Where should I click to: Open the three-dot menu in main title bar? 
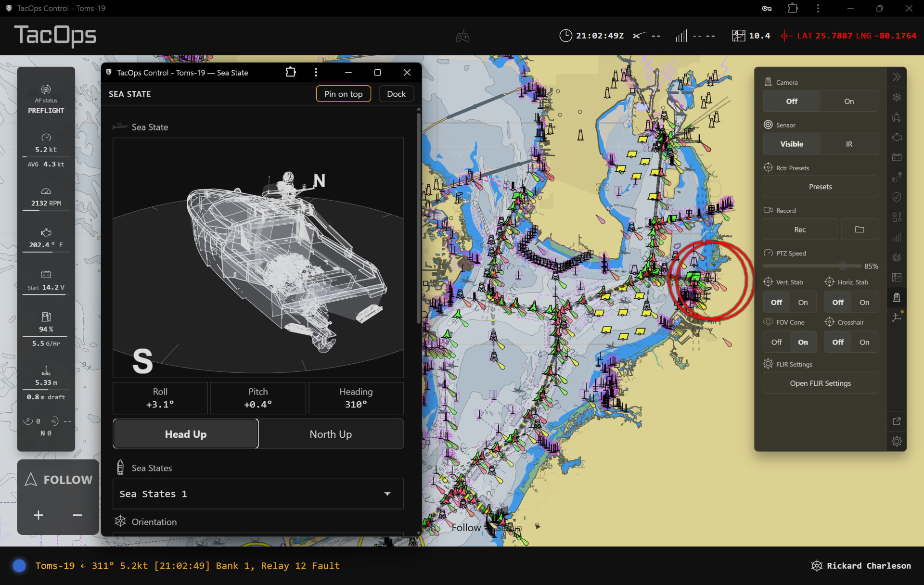pos(818,8)
